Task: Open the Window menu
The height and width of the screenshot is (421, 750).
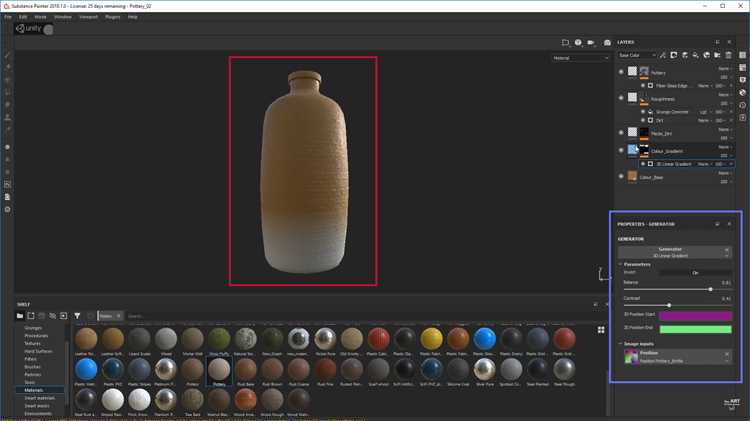Action: pos(63,17)
